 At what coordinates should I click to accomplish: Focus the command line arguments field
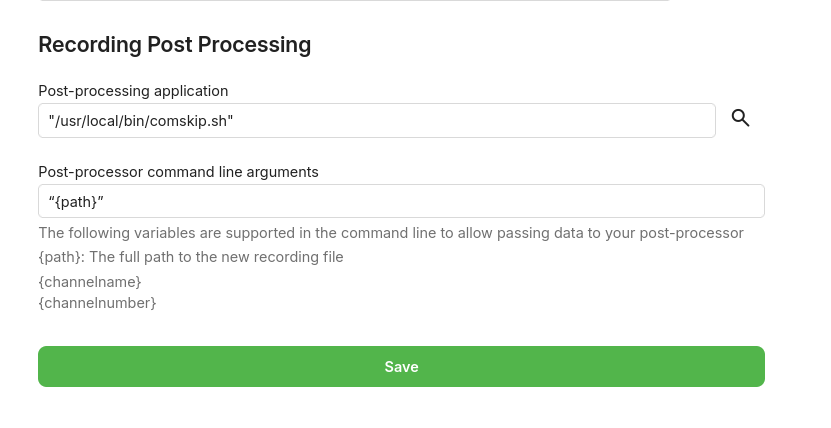click(x=400, y=201)
